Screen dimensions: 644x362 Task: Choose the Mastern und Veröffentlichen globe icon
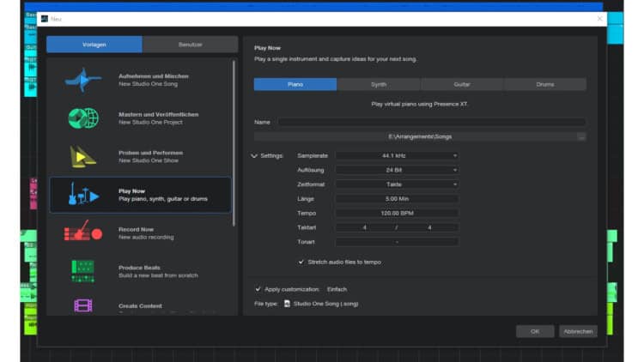click(x=83, y=118)
